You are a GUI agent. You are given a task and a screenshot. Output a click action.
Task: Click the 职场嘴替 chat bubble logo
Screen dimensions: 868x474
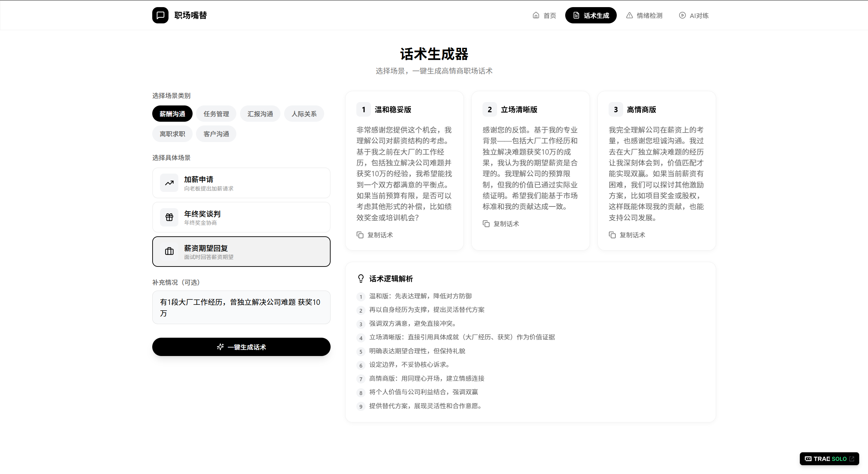click(x=160, y=15)
